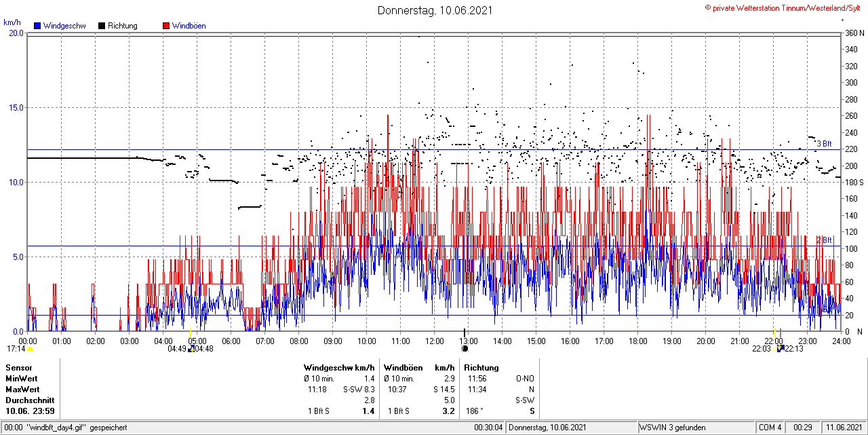Click the 11.06.2021 status bar date
Image resolution: width=868 pixels, height=435 pixels.
point(844,428)
